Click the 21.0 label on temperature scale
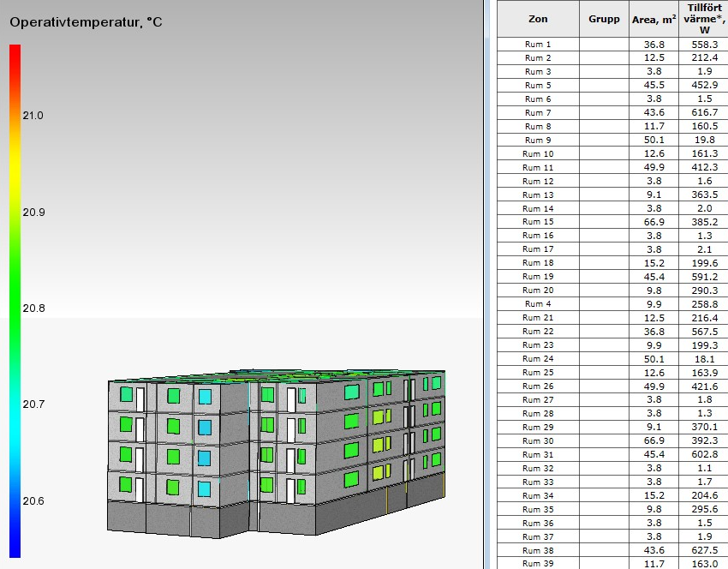Image resolution: width=728 pixels, height=569 pixels. (x=33, y=116)
